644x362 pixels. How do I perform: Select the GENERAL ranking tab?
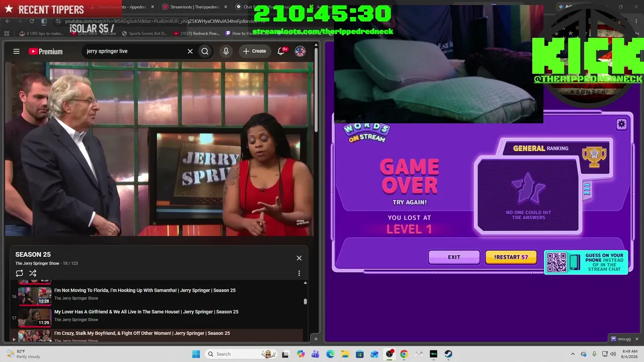(540, 148)
